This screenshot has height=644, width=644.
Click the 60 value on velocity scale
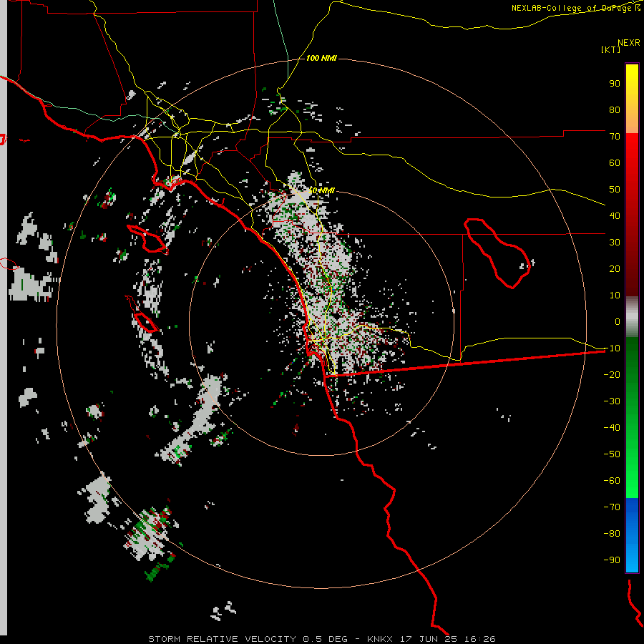click(615, 162)
